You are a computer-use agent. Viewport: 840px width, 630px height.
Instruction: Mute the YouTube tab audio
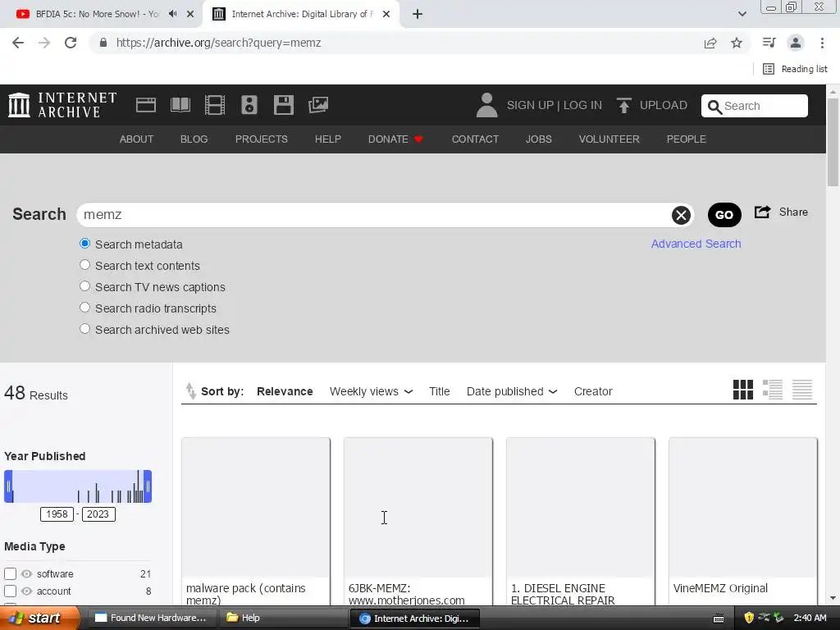[x=172, y=14]
